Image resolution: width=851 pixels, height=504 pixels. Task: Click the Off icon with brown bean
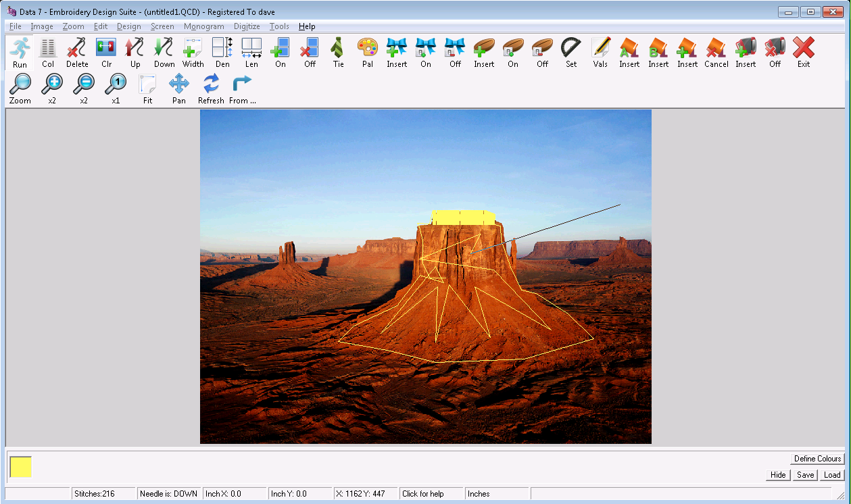pos(542,48)
